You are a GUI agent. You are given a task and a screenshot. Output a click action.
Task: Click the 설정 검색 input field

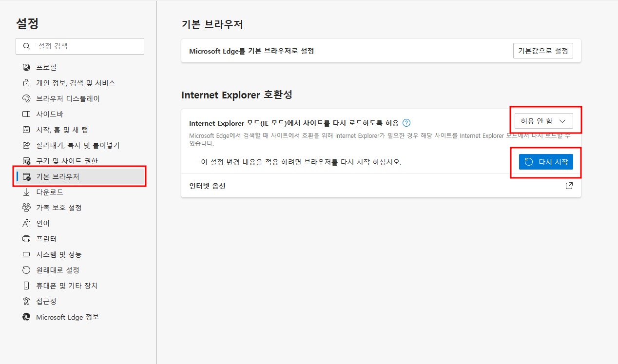[80, 46]
